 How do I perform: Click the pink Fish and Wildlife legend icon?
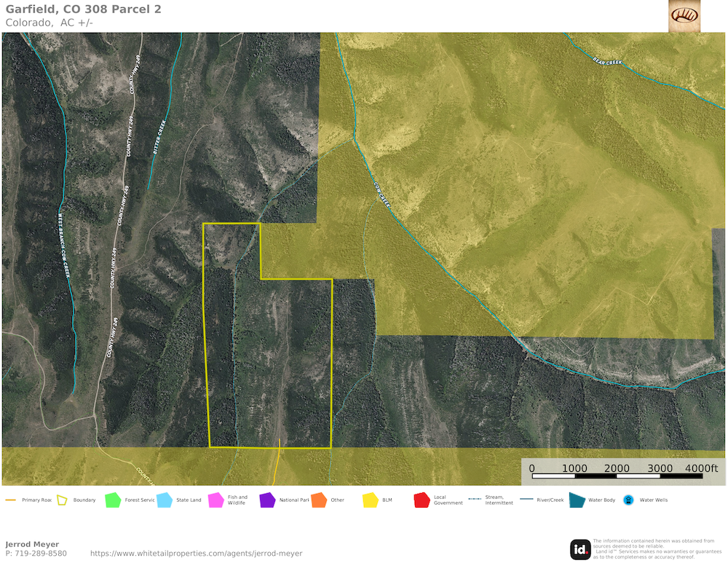(x=215, y=500)
